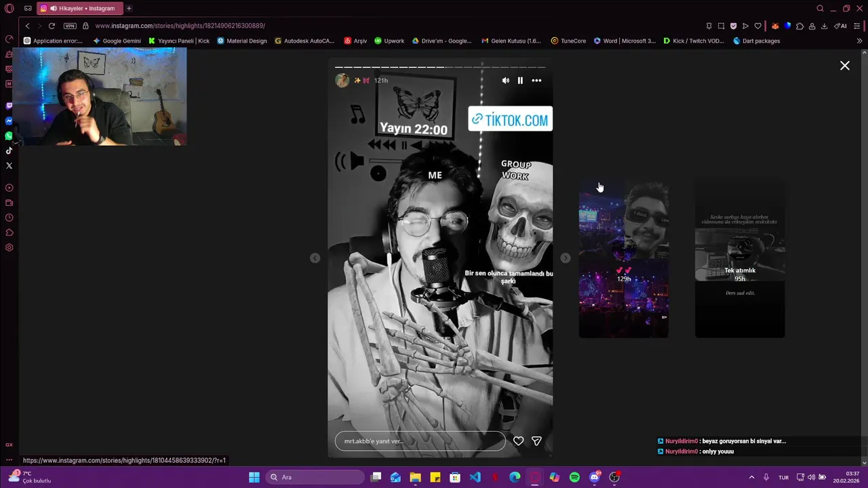Viewport: 868px width, 488px height.
Task: Open the Windows Start menu
Action: tap(254, 477)
